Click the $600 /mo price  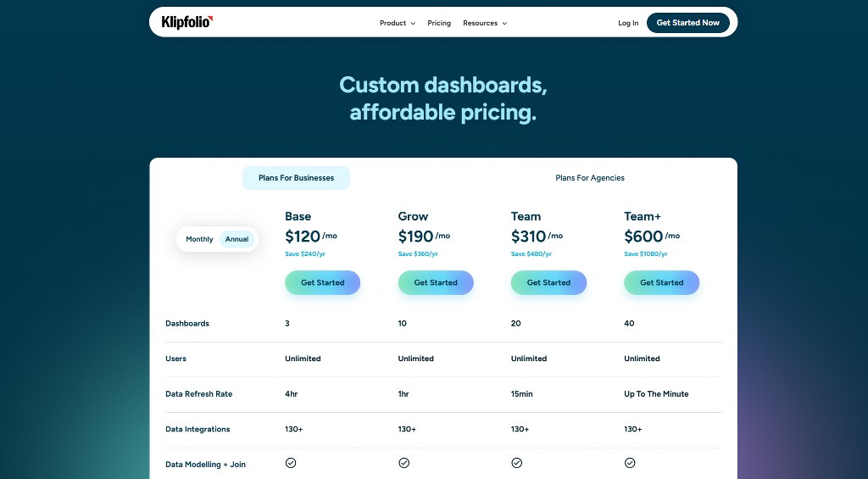coord(652,237)
